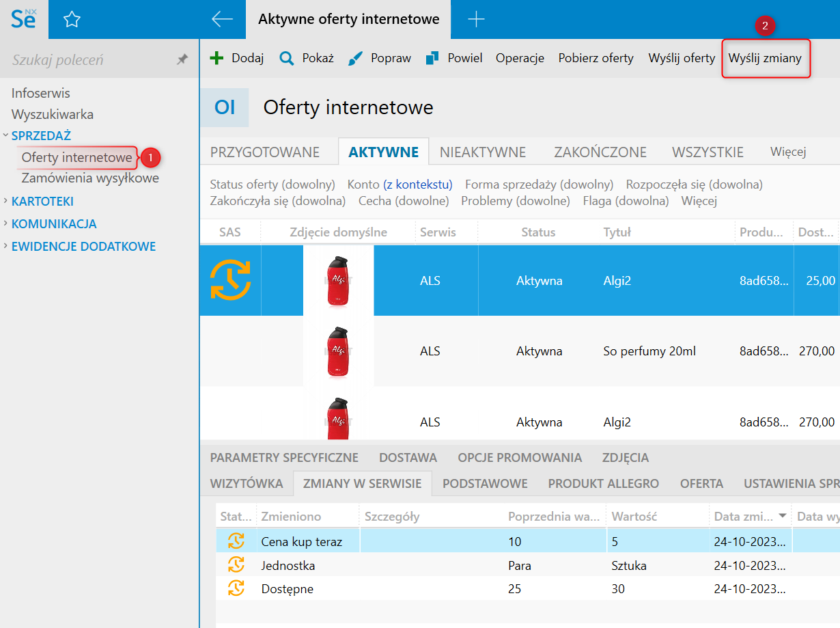The image size is (840, 628).
Task: Select the So perfumy 20ml product thumbnail
Action: pyautogui.click(x=339, y=351)
